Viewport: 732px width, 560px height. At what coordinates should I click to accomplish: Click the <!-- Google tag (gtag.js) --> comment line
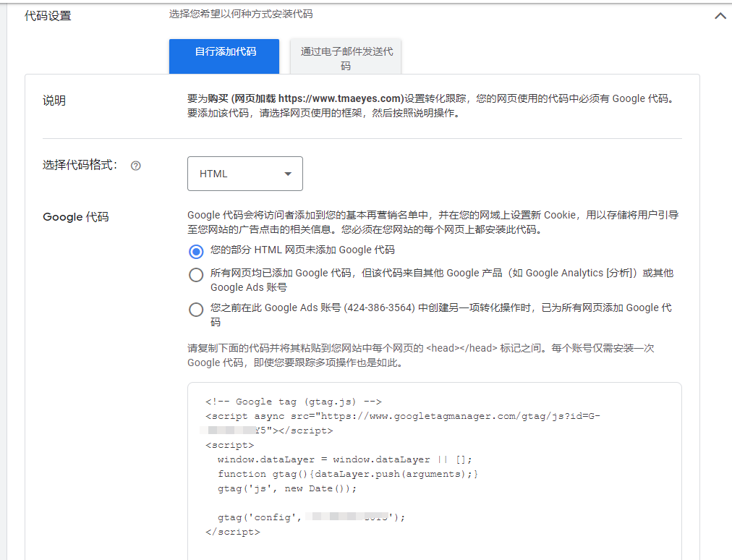click(294, 402)
